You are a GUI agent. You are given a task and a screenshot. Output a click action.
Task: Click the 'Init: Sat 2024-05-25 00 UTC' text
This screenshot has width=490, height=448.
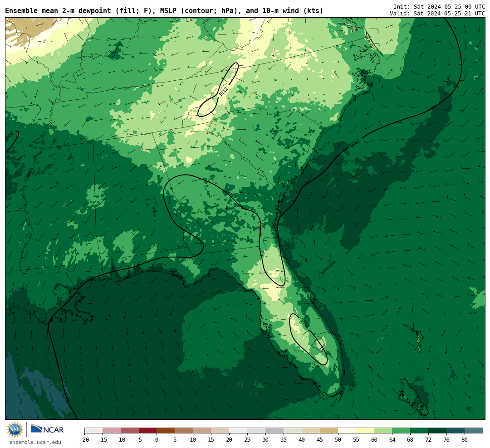(439, 6)
